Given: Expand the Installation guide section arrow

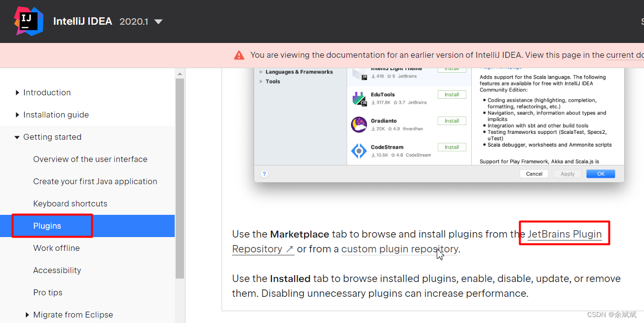Looking at the screenshot, I should click(x=17, y=115).
